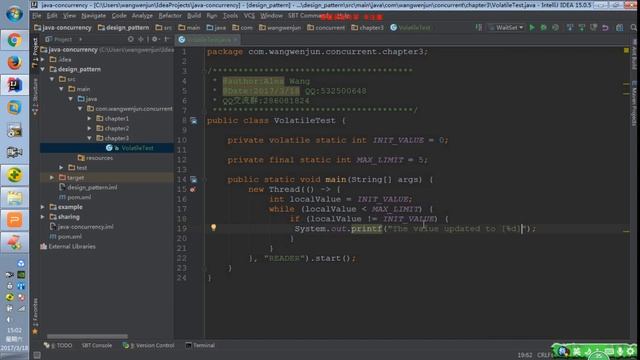Open the Version Control tool window
Image resolution: width=640 pixels, height=360 pixels.
149,345
